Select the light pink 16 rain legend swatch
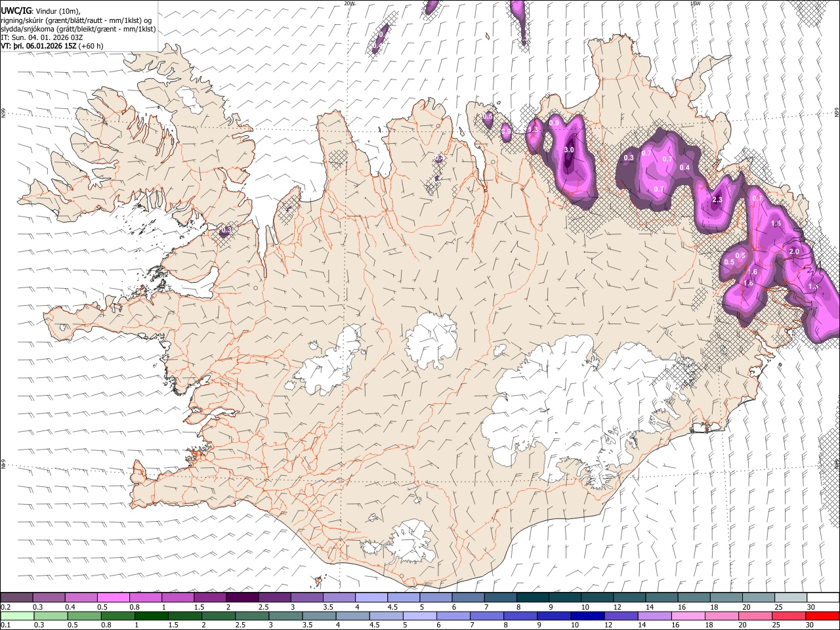This screenshot has height=630, width=840. pyautogui.click(x=688, y=616)
